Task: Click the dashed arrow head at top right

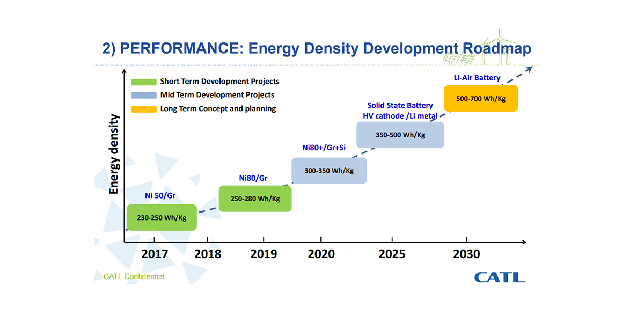Action: pyautogui.click(x=529, y=68)
